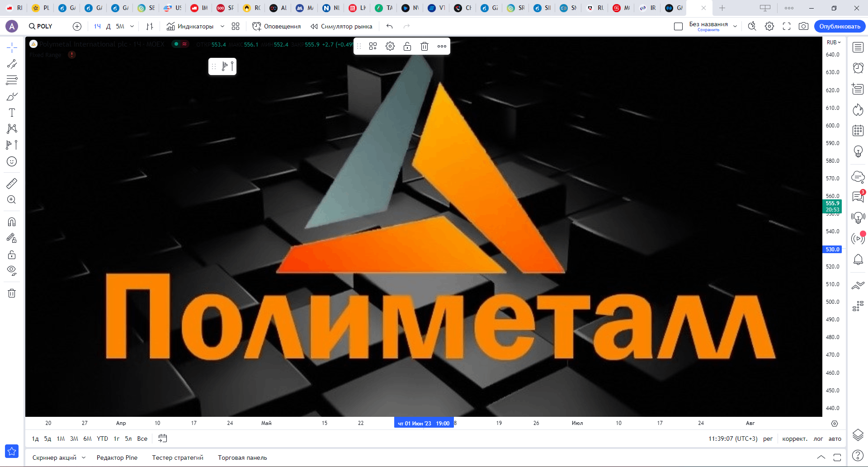Open the emoji icons tool
868x467 pixels.
[x=12, y=161]
